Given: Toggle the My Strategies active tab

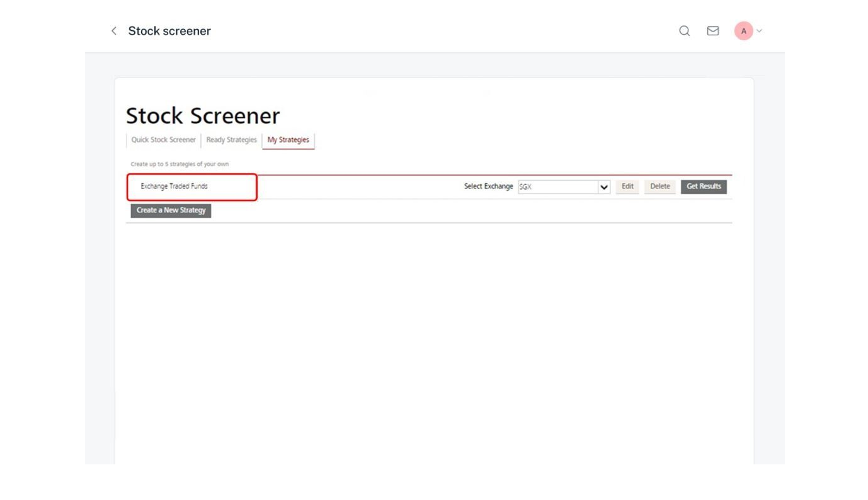Looking at the screenshot, I should [x=289, y=139].
